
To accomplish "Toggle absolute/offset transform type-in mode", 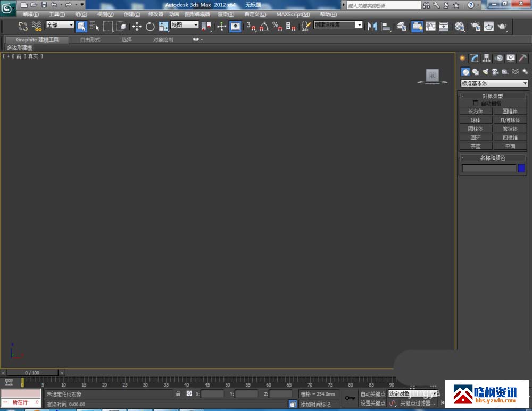I will pos(189,393).
